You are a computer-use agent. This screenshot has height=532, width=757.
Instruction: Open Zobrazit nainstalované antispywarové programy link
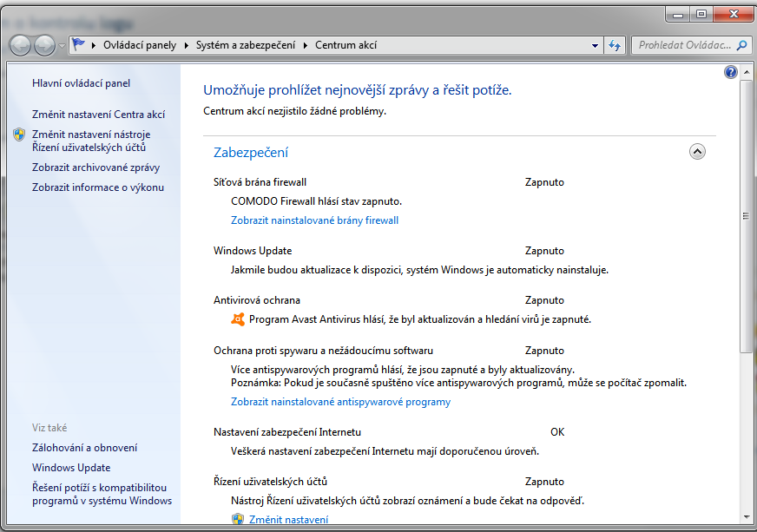(340, 402)
